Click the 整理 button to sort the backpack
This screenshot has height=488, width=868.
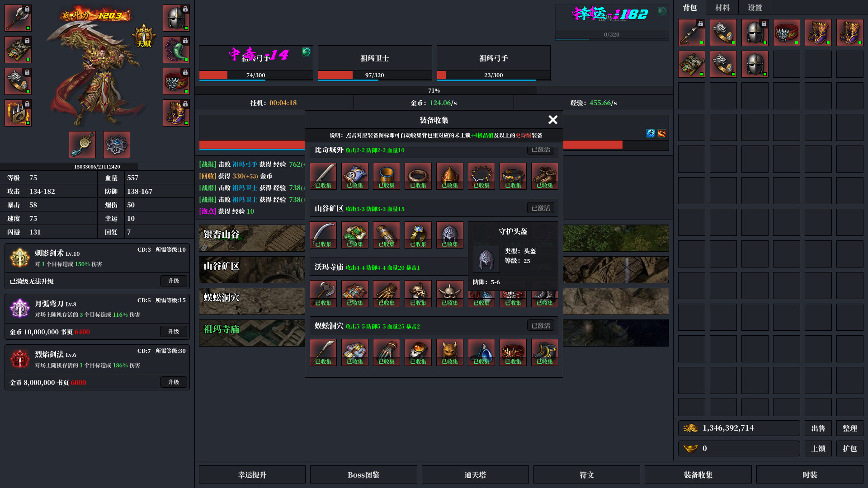pos(850,428)
